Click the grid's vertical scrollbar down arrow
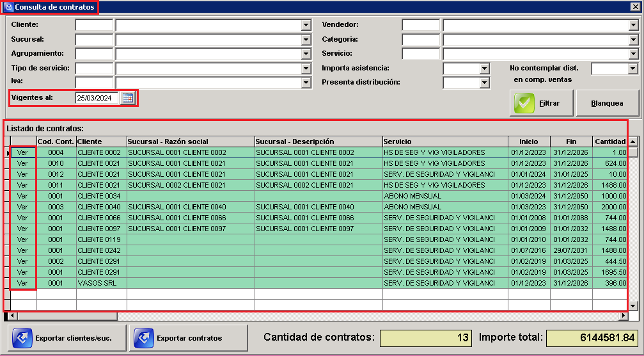The width and height of the screenshot is (644, 356). pos(633,306)
